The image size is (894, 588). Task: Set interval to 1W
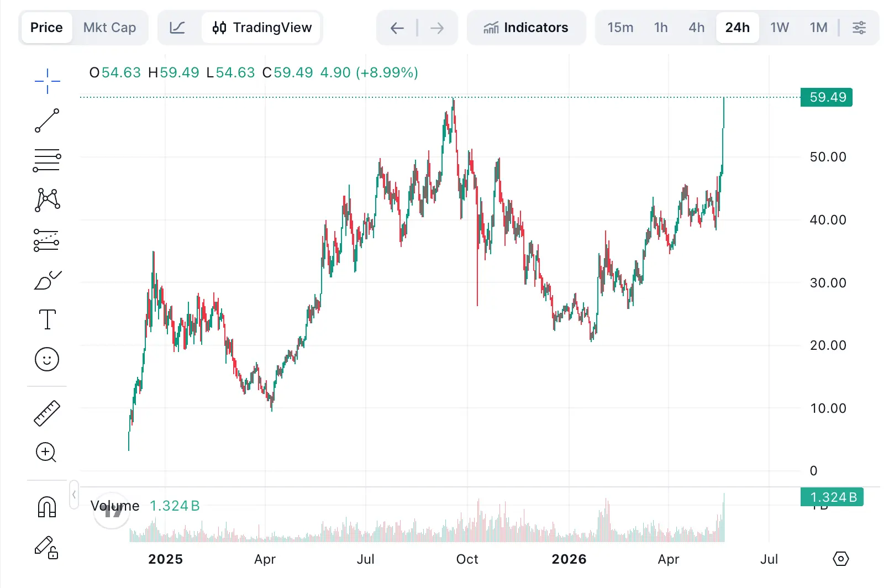(x=780, y=28)
